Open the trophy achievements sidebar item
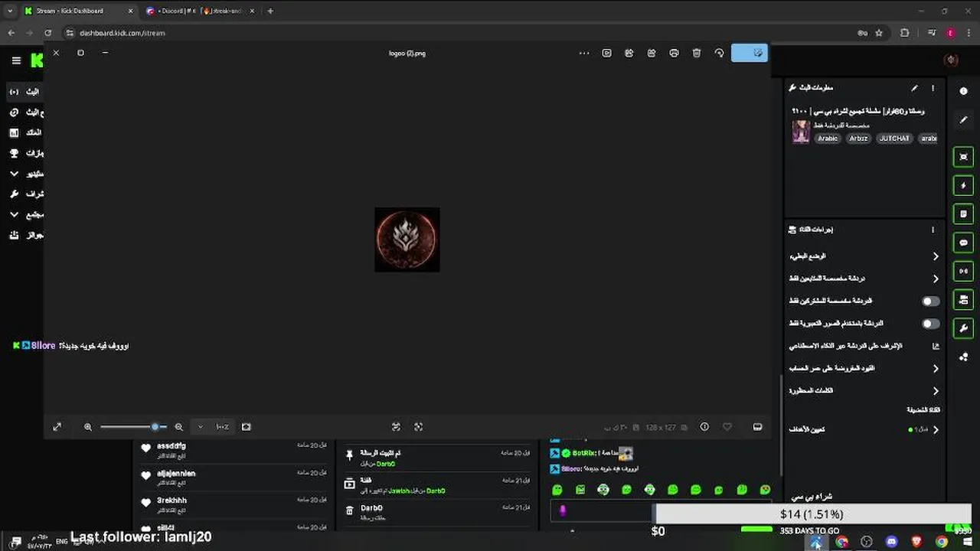The width and height of the screenshot is (980, 551). coord(25,153)
